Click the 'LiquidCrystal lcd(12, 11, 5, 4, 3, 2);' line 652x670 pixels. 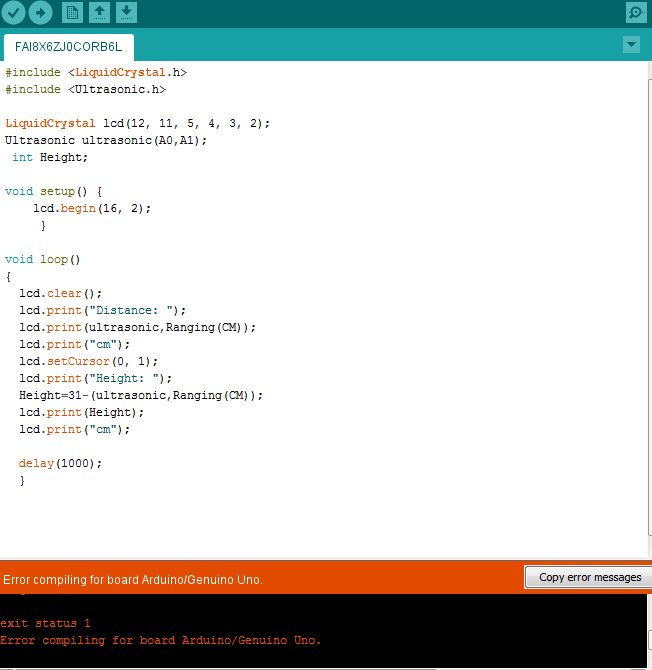(x=138, y=123)
